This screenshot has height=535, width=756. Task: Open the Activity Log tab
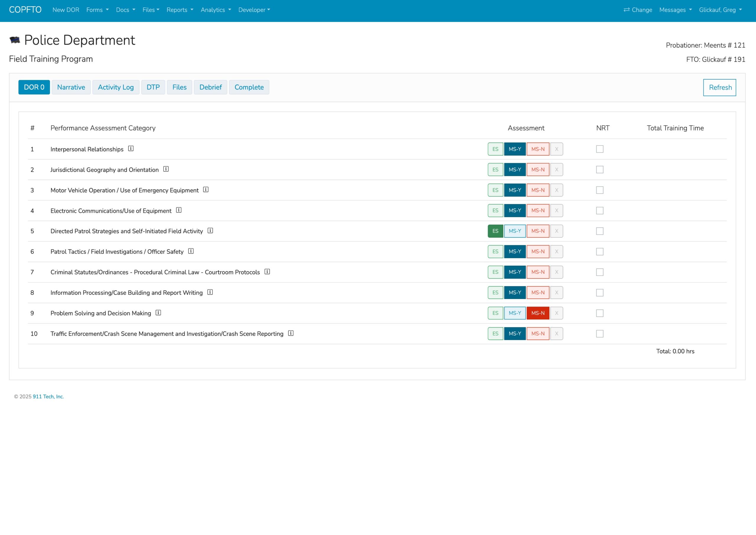[x=116, y=87]
